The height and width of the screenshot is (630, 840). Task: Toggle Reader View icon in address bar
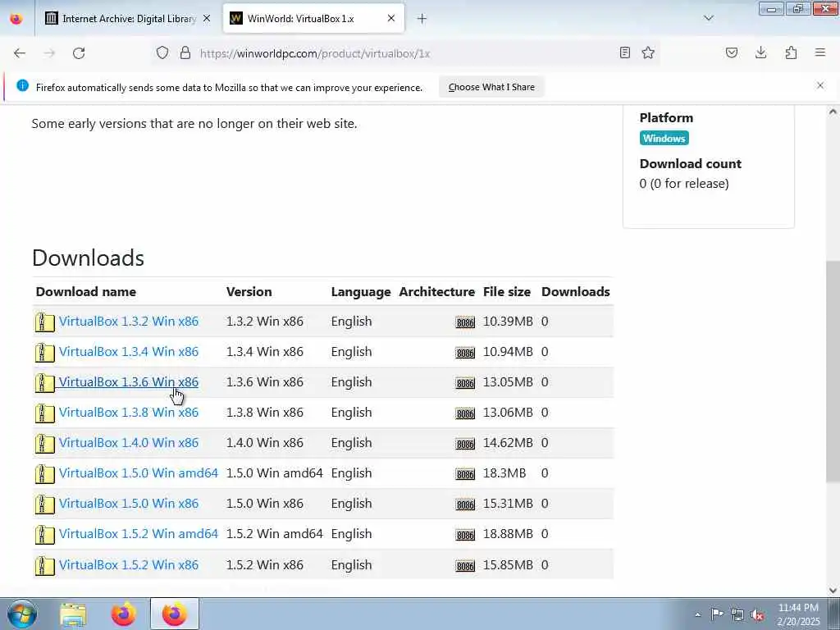point(624,52)
